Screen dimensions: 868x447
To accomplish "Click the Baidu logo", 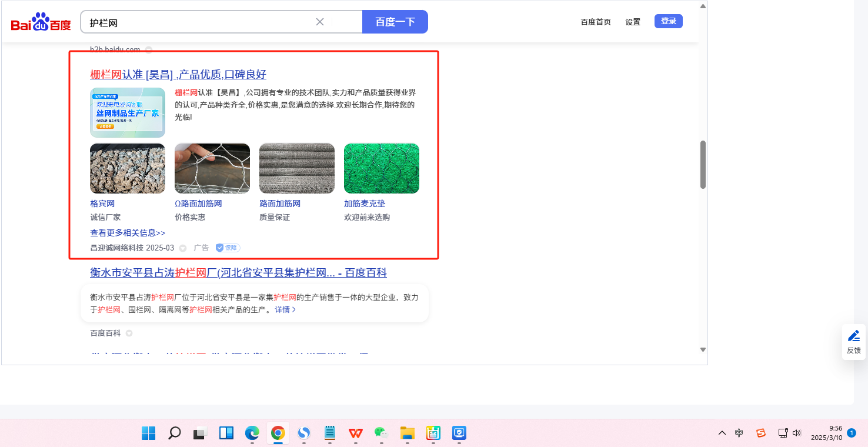I will 41,22.
